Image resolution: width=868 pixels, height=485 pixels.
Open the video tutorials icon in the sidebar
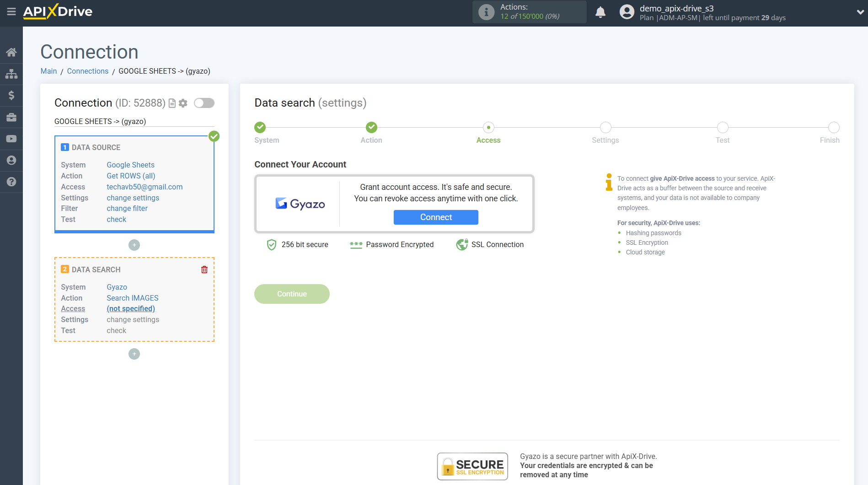tap(11, 139)
